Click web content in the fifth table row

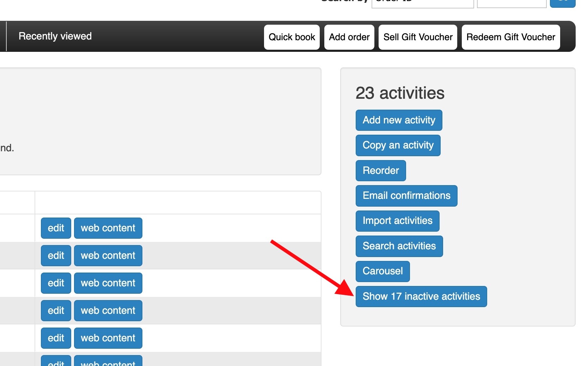(108, 338)
